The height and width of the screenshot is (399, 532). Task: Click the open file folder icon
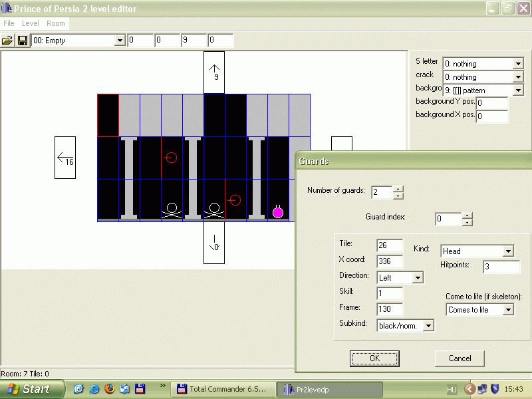point(7,41)
